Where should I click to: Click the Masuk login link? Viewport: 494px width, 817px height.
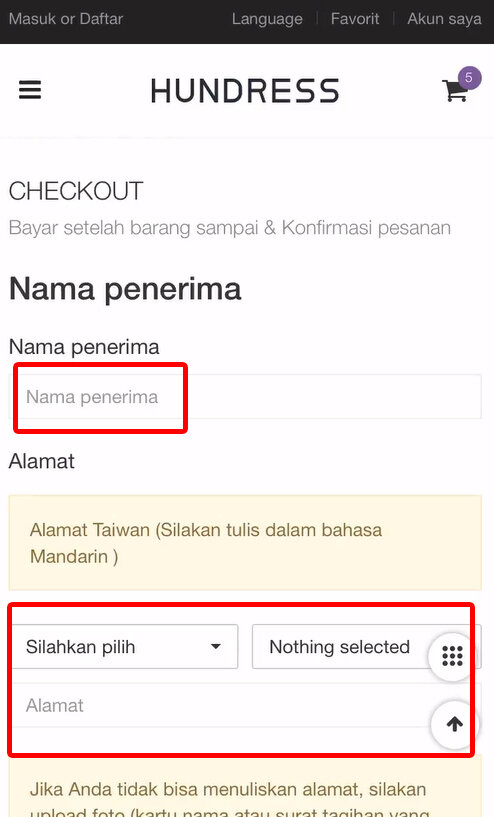[32, 19]
